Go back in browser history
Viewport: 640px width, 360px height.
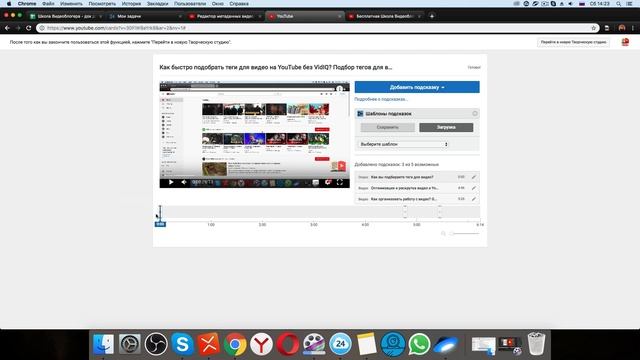pyautogui.click(x=7, y=28)
